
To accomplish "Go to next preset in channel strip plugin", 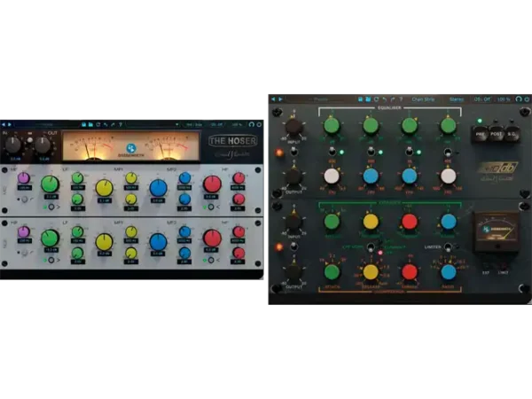I will click(280, 99).
